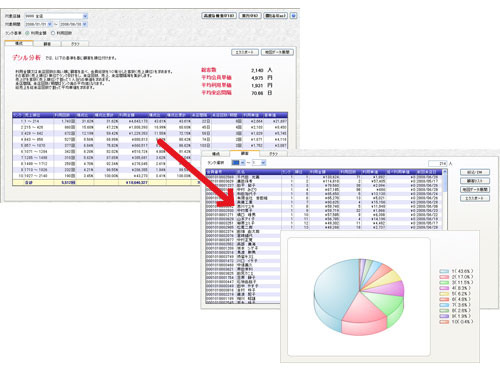Click the pink rank 2 legend swatch
The image size is (500, 370).
pyautogui.click(x=444, y=277)
